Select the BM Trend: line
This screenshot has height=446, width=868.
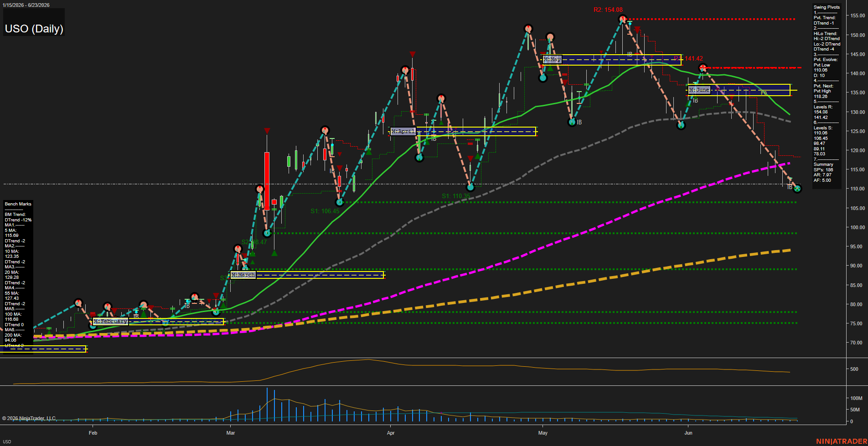15,215
